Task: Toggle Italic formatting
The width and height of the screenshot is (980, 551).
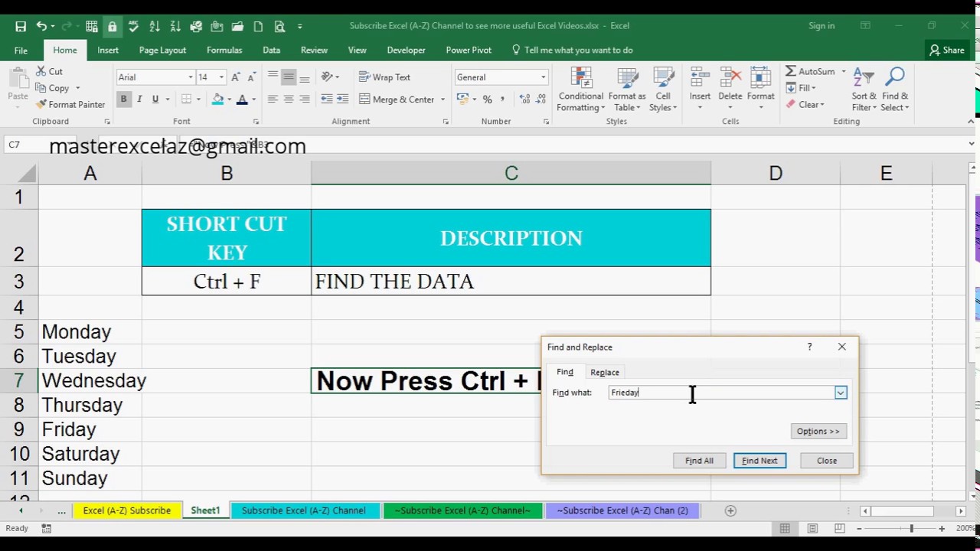Action: tap(139, 99)
